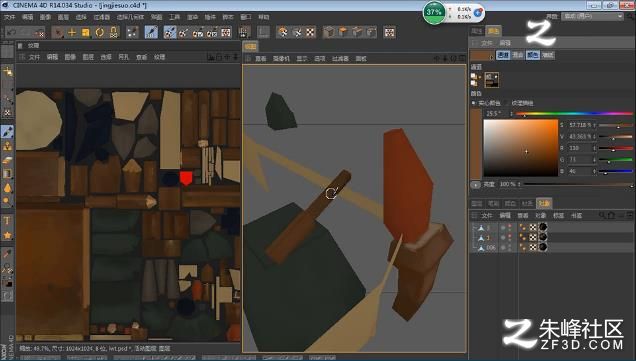
Task: Toggle the second gray button beside color swatch
Action: [518, 55]
